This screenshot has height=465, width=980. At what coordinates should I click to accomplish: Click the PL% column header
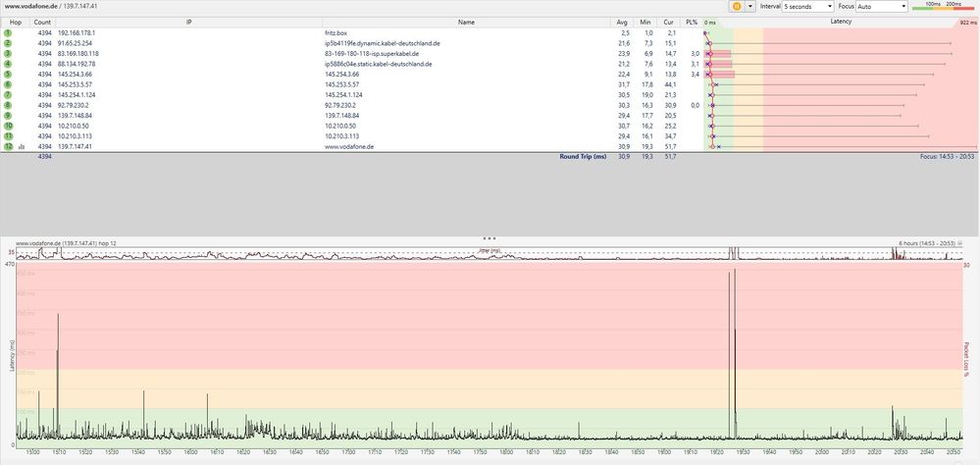coord(691,22)
